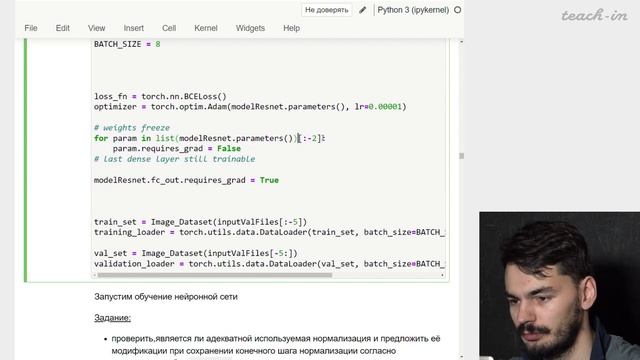Click the 'training_loader' DataLoader line

pyautogui.click(x=269, y=232)
